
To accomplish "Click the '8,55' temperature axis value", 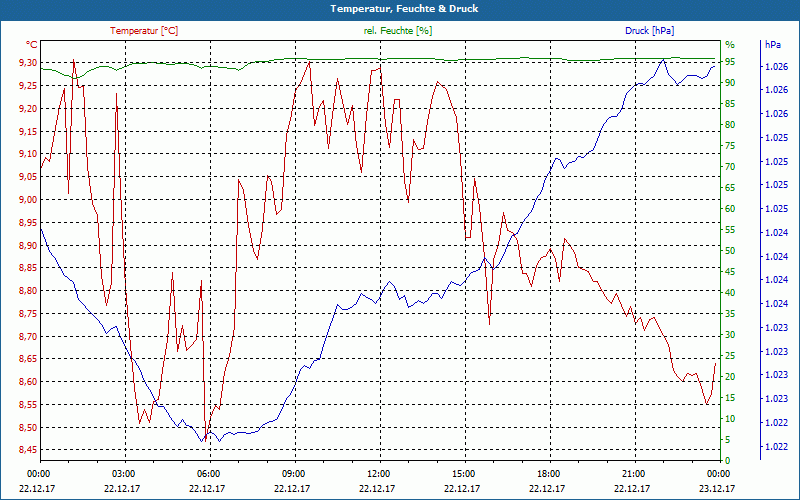I will [28, 405].
